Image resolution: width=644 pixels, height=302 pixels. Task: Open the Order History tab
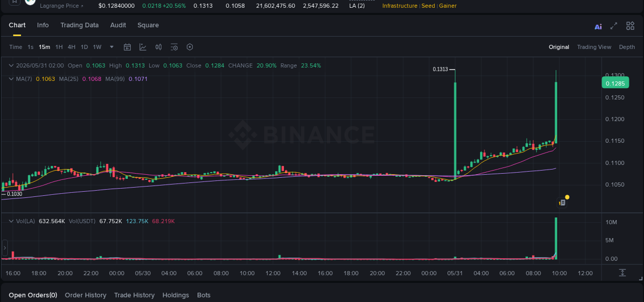click(86, 295)
